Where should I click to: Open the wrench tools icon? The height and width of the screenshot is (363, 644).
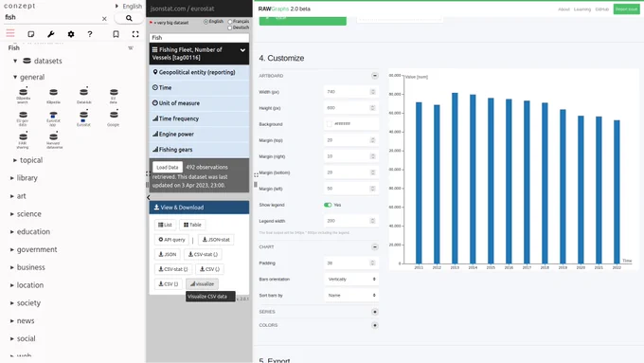point(51,34)
